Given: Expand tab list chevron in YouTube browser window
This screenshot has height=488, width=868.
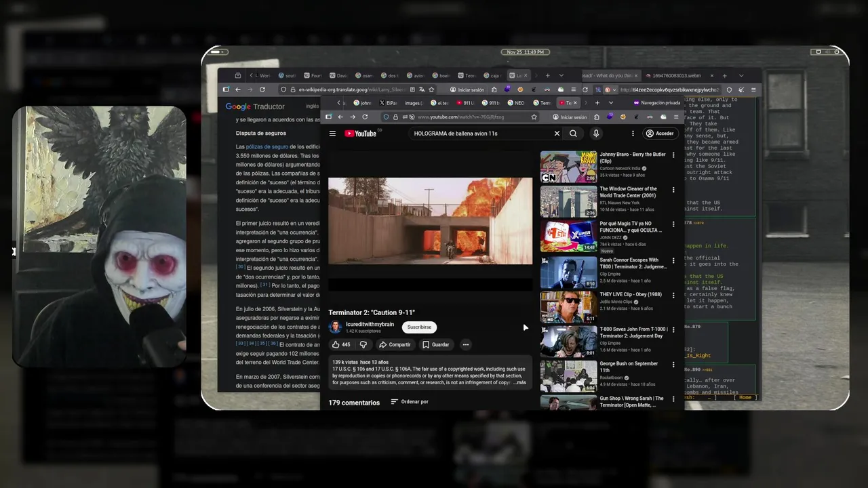Looking at the screenshot, I should pyautogui.click(x=611, y=103).
